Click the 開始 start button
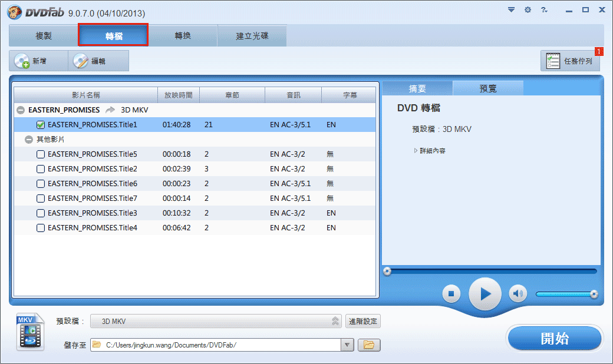This screenshot has width=613, height=364. pos(555,338)
